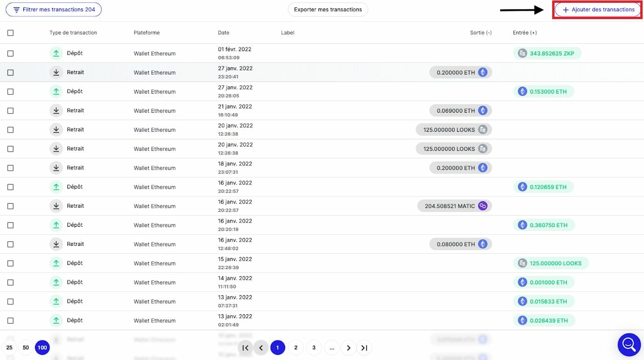
Task: Click the 343.852625 ZKP deposit amount
Action: (547, 54)
